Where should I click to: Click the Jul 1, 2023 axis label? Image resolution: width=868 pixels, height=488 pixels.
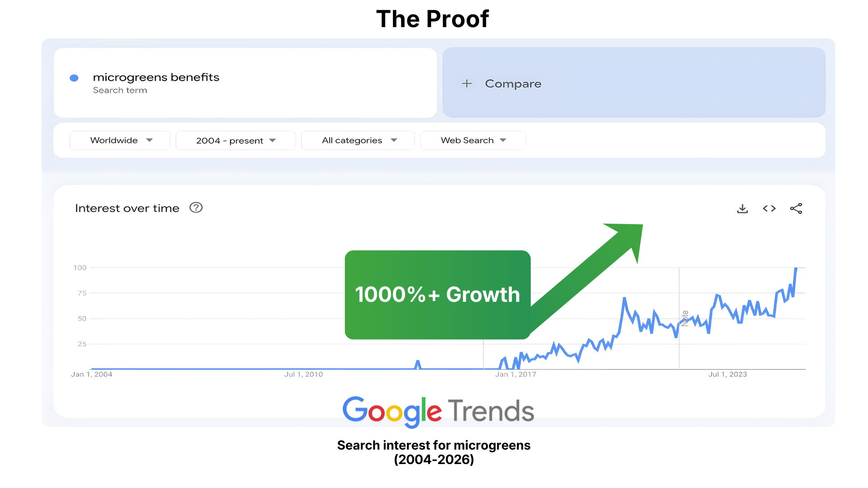click(727, 374)
